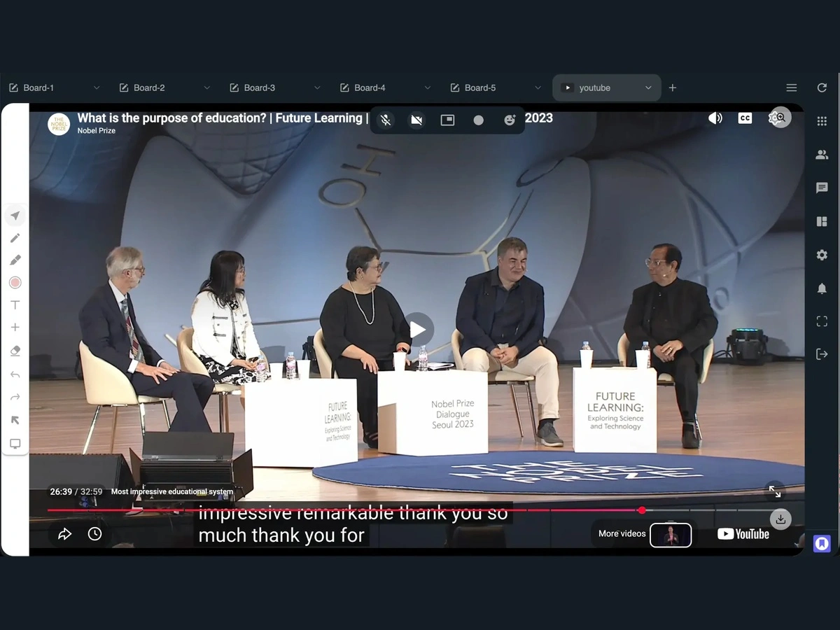Switch to the Board-4 tab

point(370,87)
